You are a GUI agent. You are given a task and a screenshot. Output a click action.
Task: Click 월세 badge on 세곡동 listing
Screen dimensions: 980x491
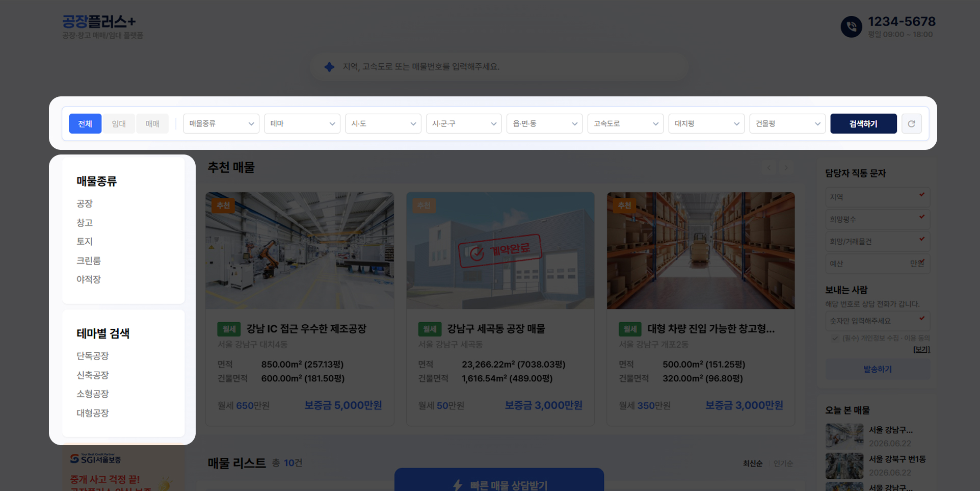[430, 329]
